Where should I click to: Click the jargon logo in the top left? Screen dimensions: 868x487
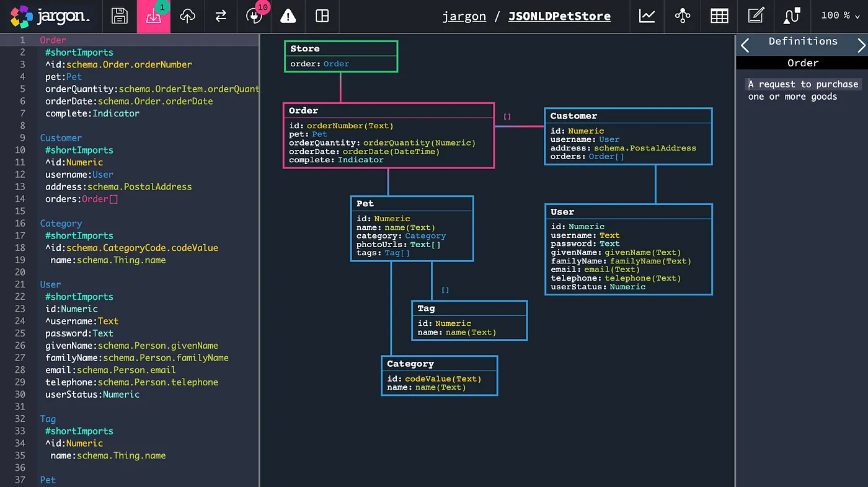(50, 16)
